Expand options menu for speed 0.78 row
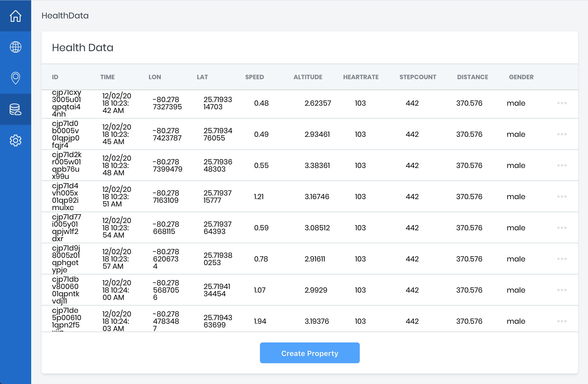The width and height of the screenshot is (588, 384). (x=562, y=259)
